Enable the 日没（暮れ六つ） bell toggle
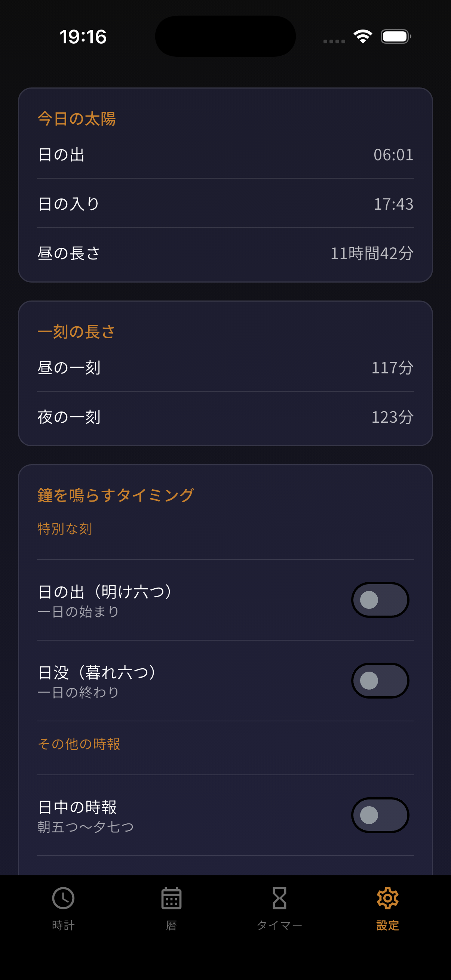 click(x=380, y=681)
